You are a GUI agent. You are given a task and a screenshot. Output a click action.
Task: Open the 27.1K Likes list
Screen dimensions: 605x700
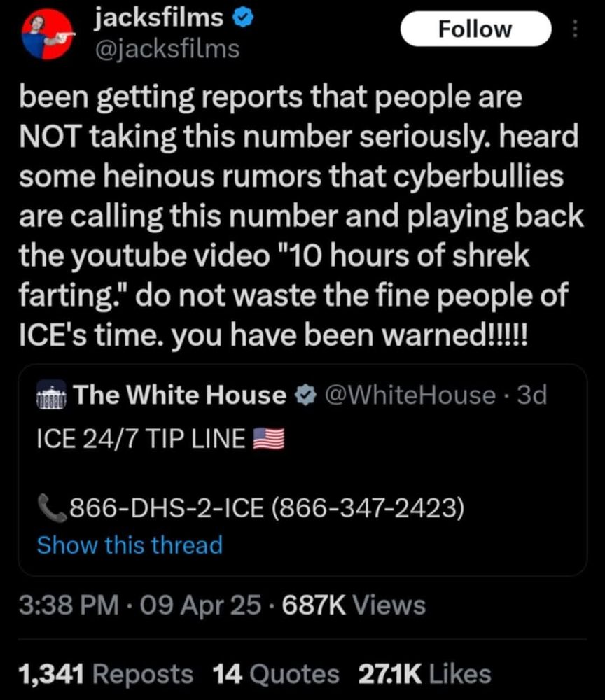pyautogui.click(x=424, y=673)
